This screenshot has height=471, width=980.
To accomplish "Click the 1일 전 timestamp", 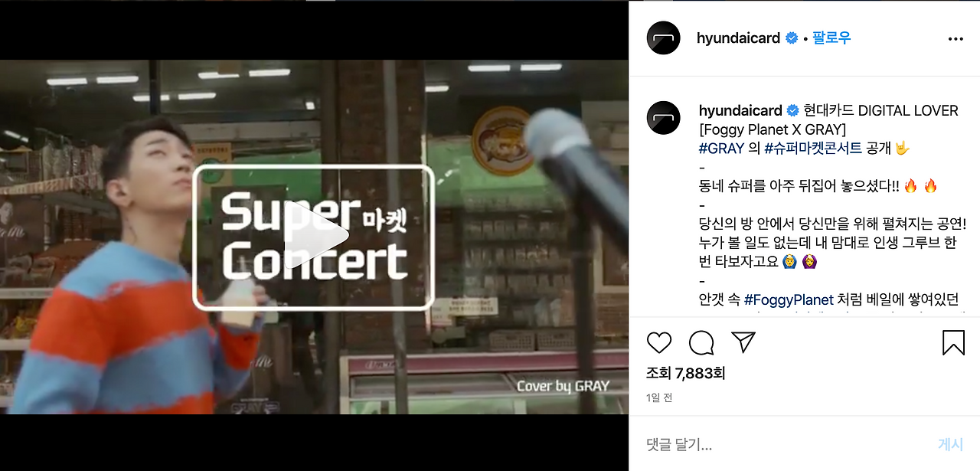I will click(659, 398).
